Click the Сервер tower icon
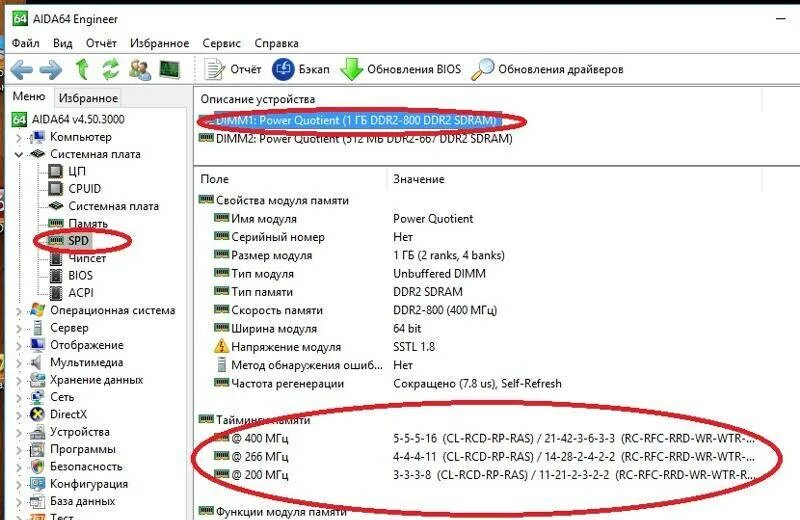The image size is (800, 520). (37, 328)
